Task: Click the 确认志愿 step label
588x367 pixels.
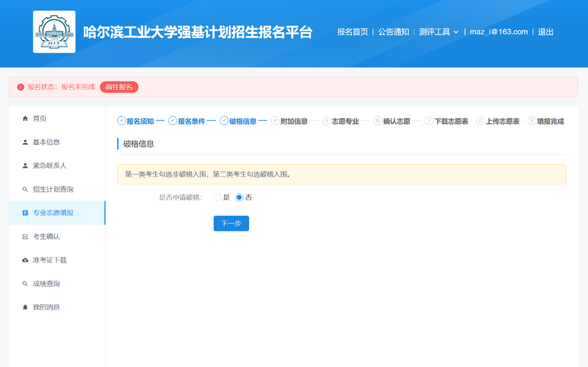Action: [x=397, y=121]
